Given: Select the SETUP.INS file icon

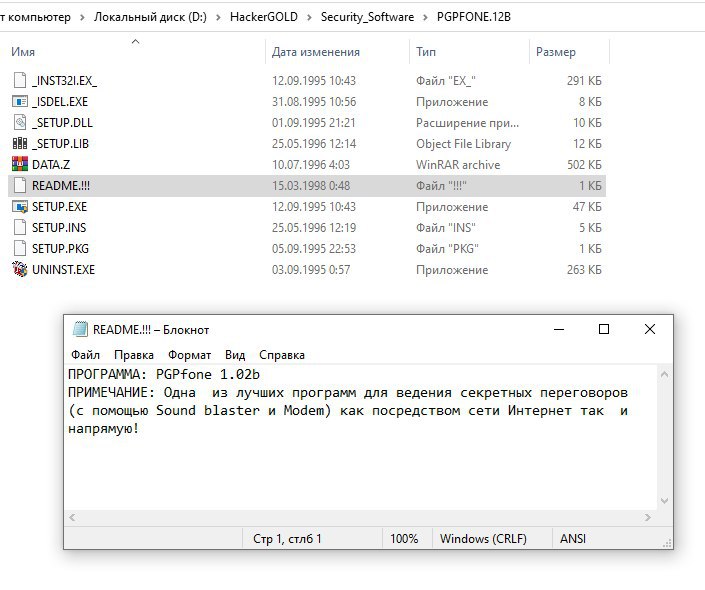Looking at the screenshot, I should (20, 228).
